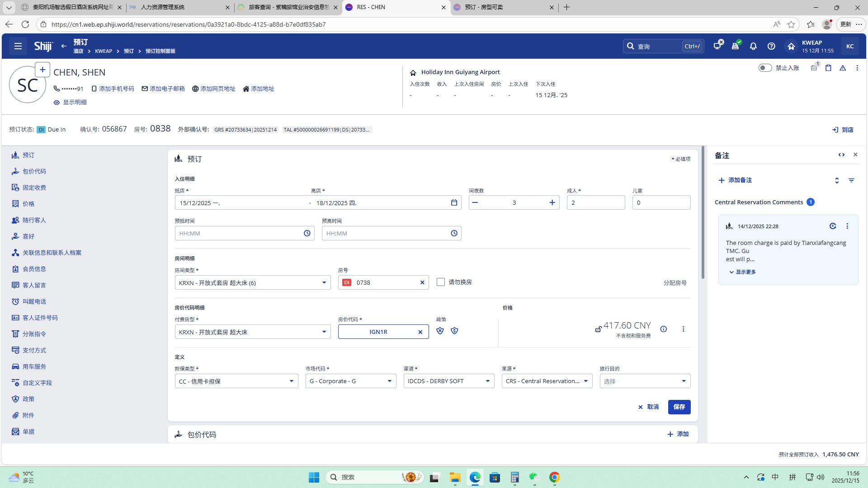Open the hamburger navigation menu

coord(18,46)
